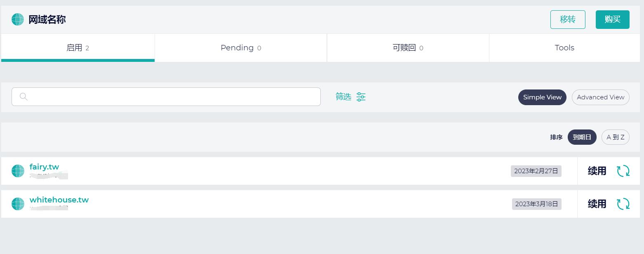The height and width of the screenshot is (254, 644).
Task: Click the renew arrows icon for whitehouse.tw
Action: pos(623,204)
